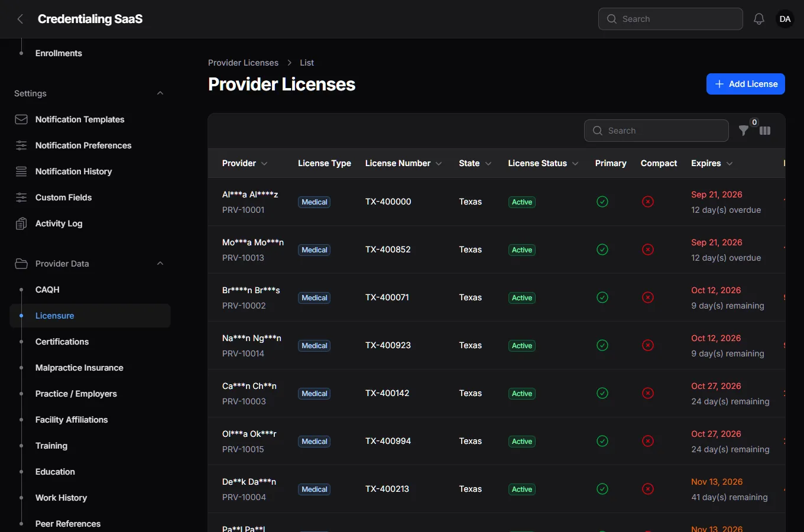
Task: Go to Certifications
Action: (x=62, y=342)
